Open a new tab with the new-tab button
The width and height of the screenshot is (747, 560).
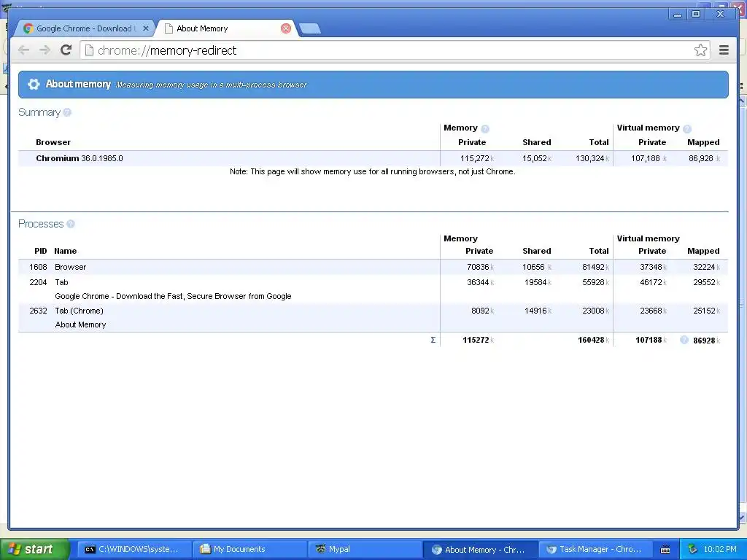(x=310, y=28)
